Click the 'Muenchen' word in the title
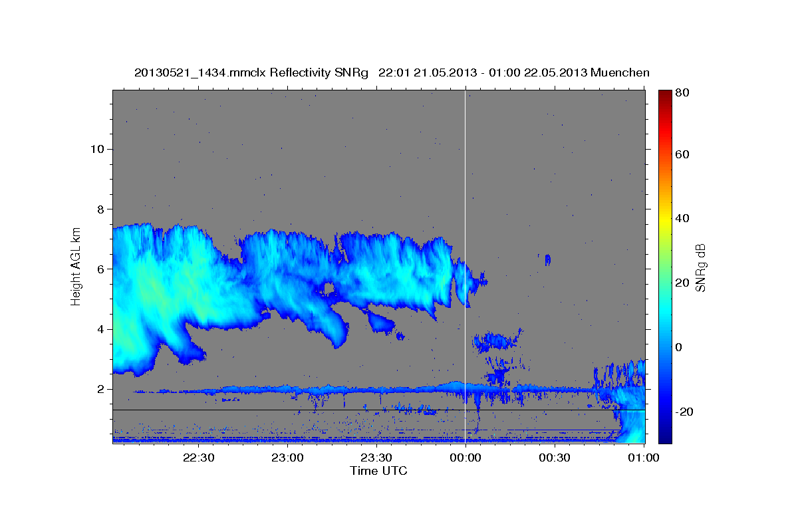The image size is (798, 532). pyautogui.click(x=620, y=73)
